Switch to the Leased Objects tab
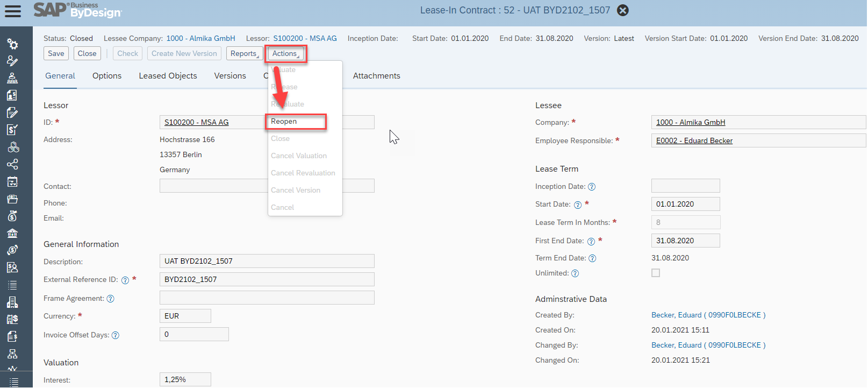Screen dimensions: 868x388 coord(168,76)
